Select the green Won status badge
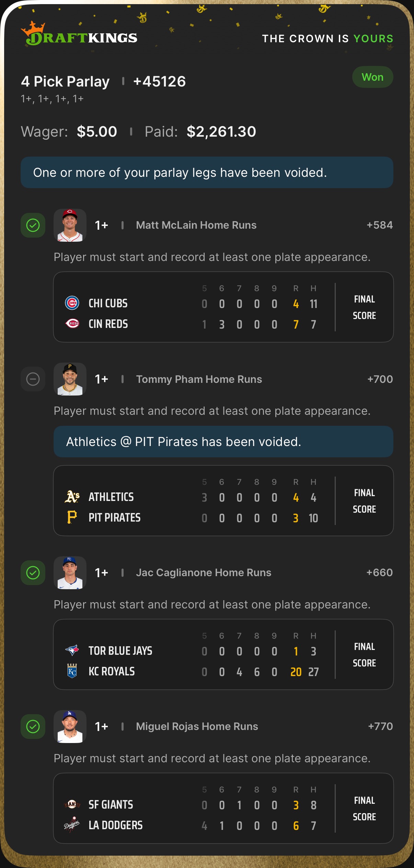Viewport: 414px width, 868px height. pos(372,77)
